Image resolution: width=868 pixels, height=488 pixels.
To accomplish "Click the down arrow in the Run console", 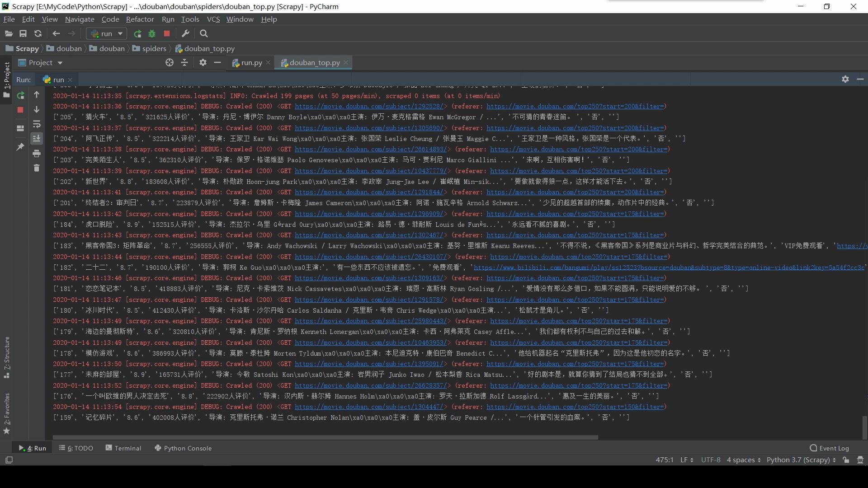I will click(37, 109).
